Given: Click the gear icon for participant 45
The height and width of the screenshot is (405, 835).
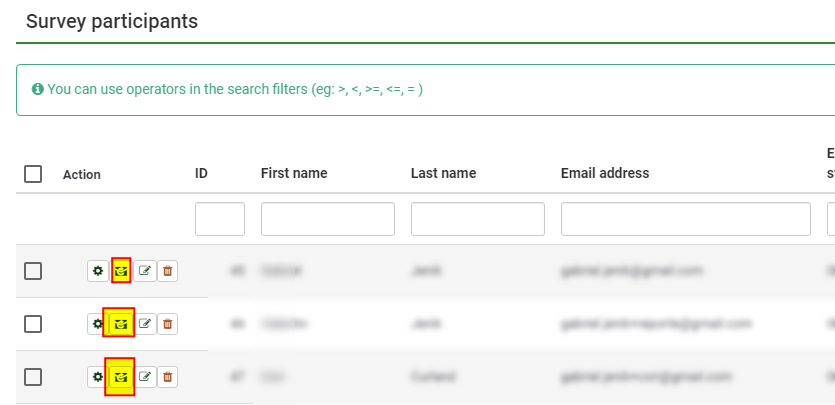Looking at the screenshot, I should click(97, 271).
